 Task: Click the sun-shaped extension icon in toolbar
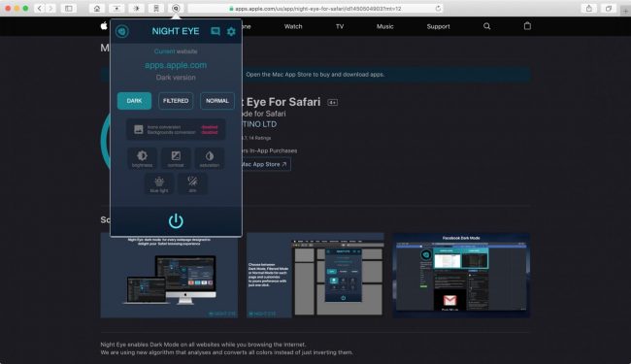click(x=137, y=9)
